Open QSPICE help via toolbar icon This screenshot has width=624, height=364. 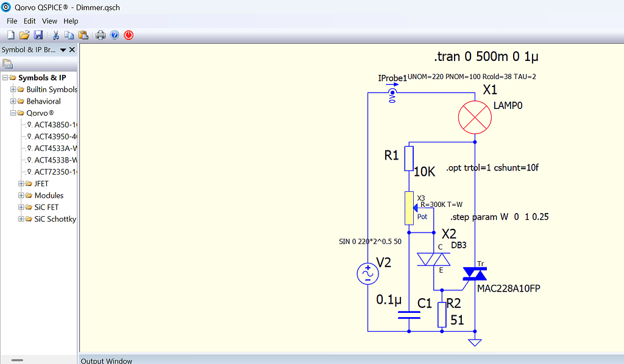(115, 35)
